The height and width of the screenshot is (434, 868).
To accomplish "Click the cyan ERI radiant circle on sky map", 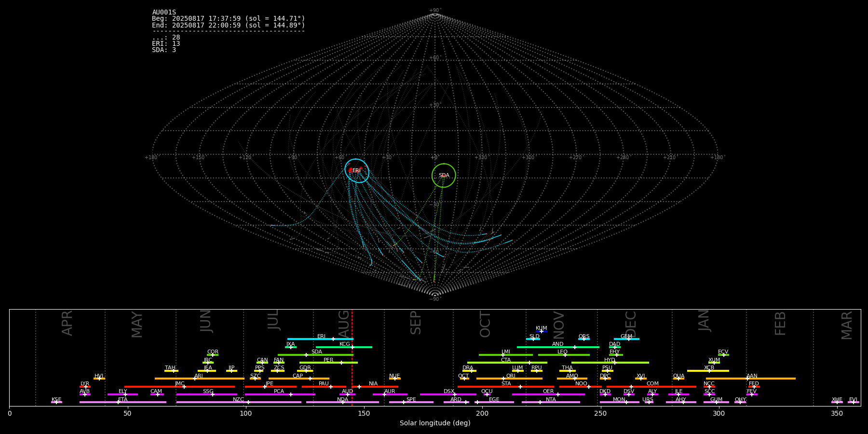I will (x=357, y=171).
